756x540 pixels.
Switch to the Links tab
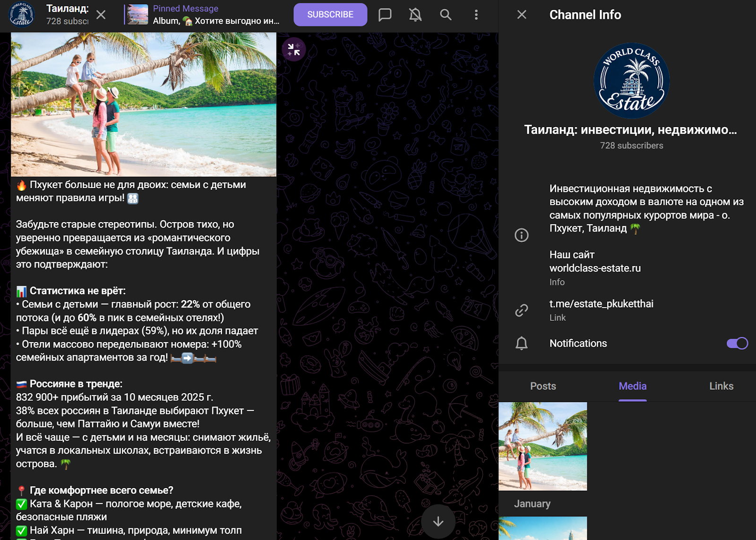[721, 386]
